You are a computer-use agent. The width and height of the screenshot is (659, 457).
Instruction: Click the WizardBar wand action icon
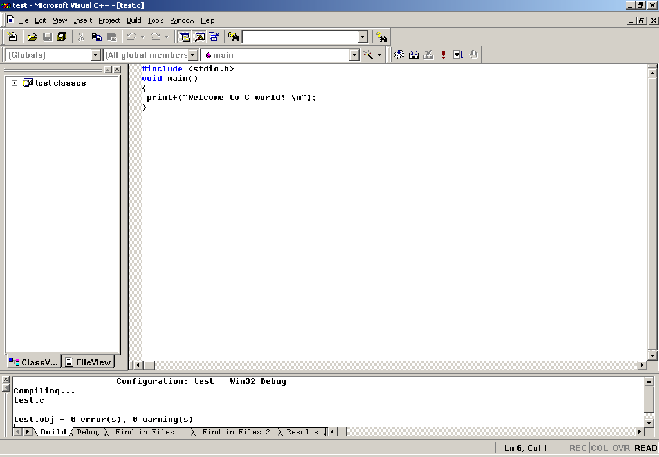point(368,55)
